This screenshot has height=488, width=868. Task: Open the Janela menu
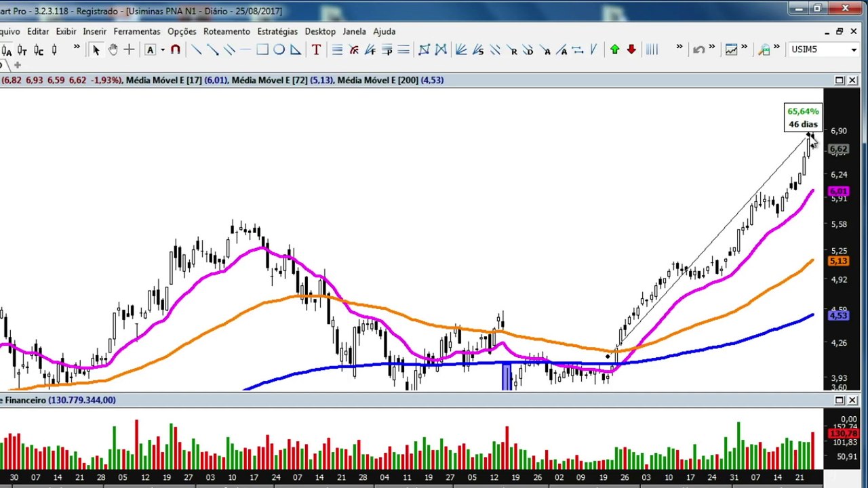coord(354,31)
